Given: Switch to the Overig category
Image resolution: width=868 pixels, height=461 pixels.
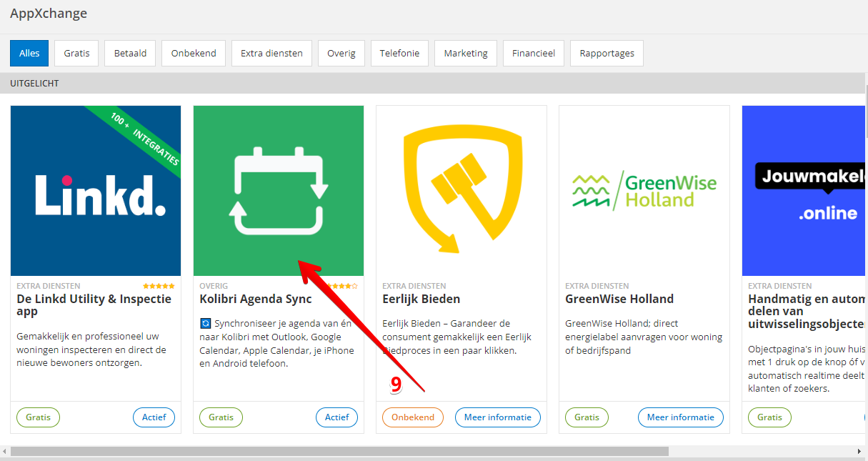Looking at the screenshot, I should (x=341, y=53).
